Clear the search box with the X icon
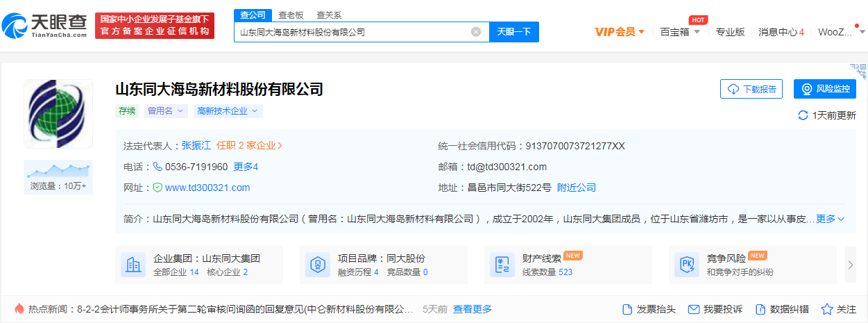Screen dimensions: 868x323 click(476, 32)
